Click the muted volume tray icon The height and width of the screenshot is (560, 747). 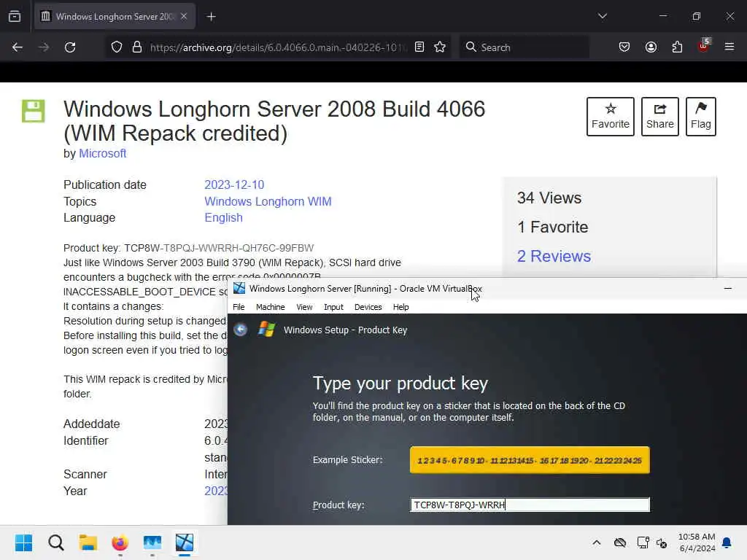(x=661, y=542)
